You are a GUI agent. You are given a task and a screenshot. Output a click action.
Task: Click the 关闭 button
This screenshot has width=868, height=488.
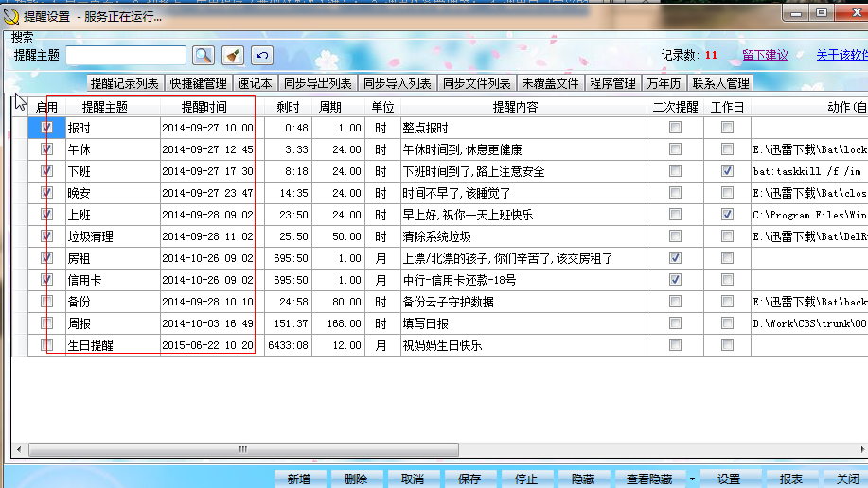coord(847,479)
